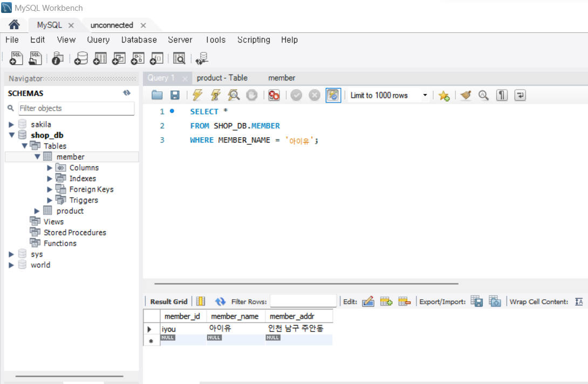
Task: Open the inspector for selected object
Action: (x=57, y=58)
